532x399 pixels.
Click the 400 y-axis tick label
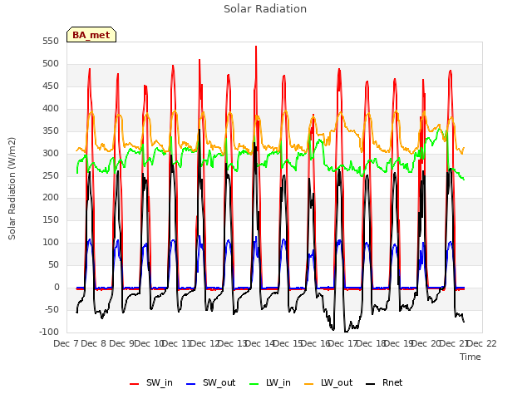[51, 109]
